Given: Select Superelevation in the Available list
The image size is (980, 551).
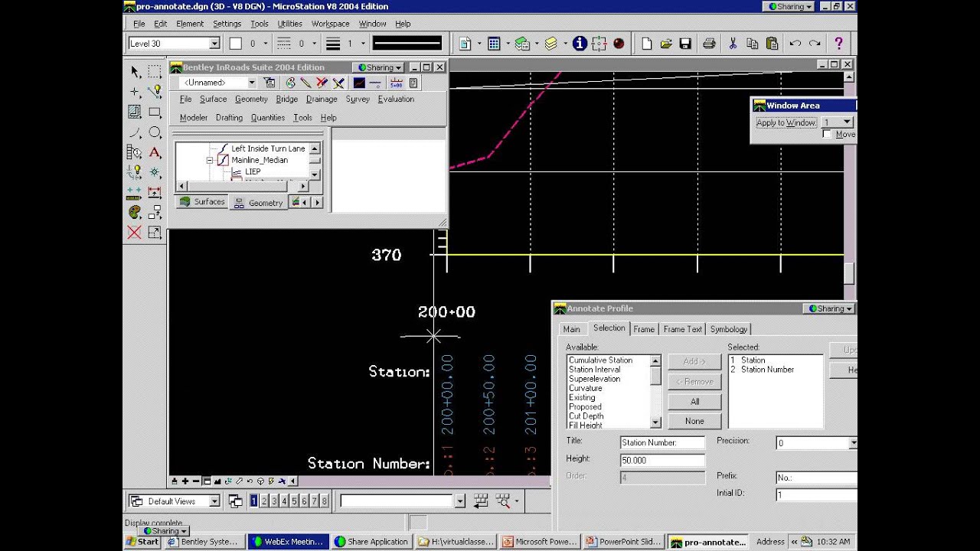Looking at the screenshot, I should [595, 379].
